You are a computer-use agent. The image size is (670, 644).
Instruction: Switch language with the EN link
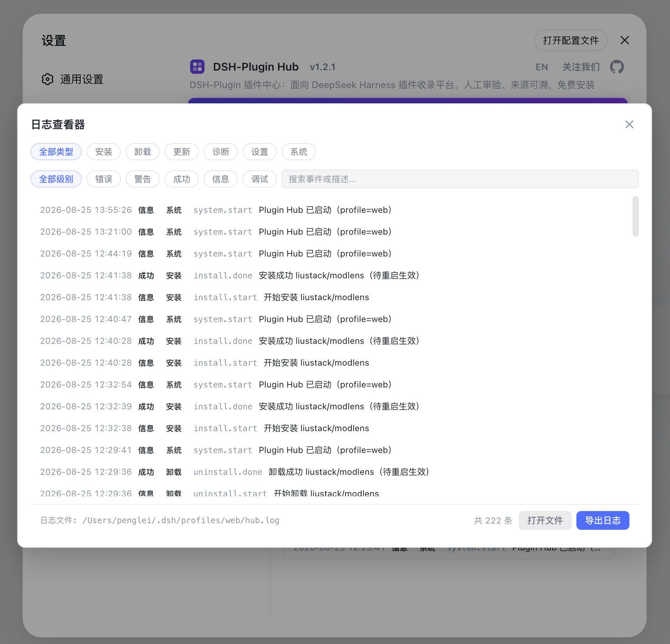(x=542, y=67)
